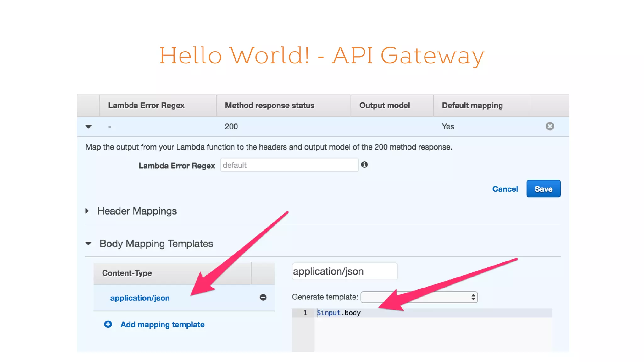Select the application/json content type
The width and height of the screenshot is (644, 362).
[140, 298]
